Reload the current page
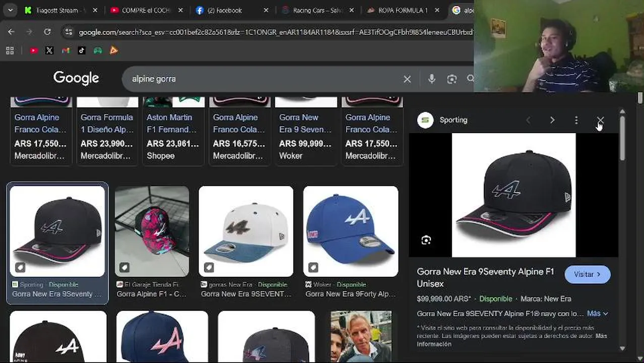This screenshot has width=644, height=363. (47, 32)
